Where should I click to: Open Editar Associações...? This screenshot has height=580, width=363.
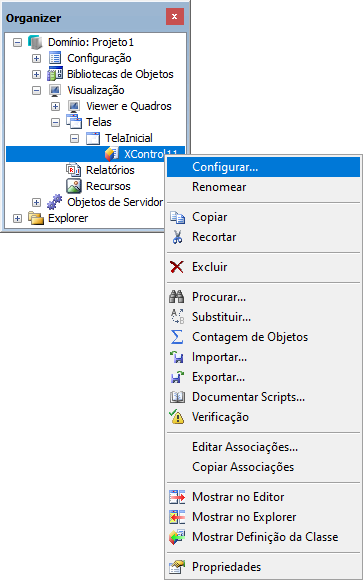pos(263,447)
